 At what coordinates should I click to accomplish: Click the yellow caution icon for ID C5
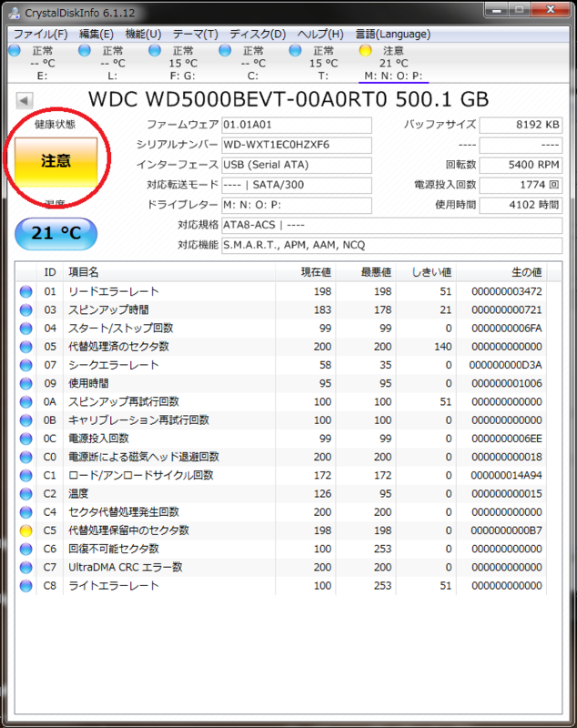(26, 531)
